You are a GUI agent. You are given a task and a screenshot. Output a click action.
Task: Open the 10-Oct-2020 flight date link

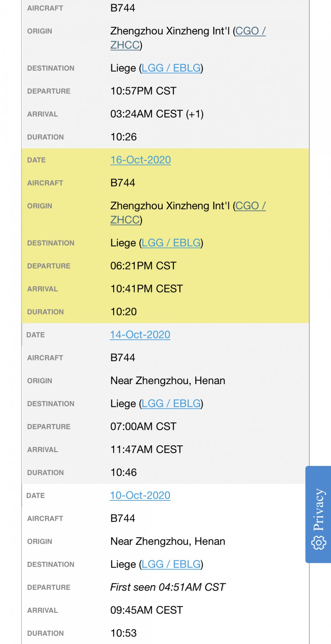[x=140, y=495]
